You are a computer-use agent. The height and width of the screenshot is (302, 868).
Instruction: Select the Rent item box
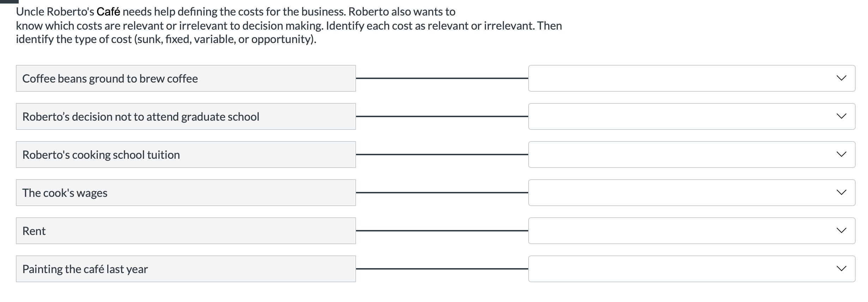185,231
